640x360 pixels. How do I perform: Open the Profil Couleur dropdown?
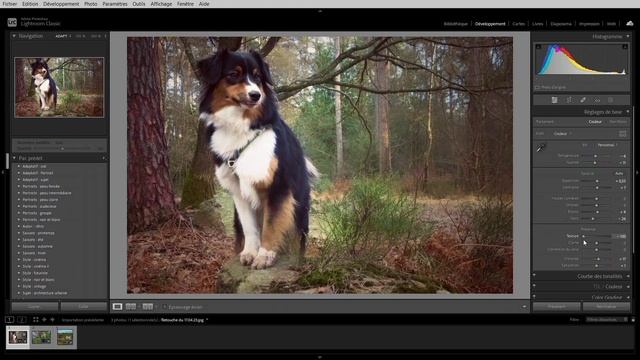tap(562, 133)
